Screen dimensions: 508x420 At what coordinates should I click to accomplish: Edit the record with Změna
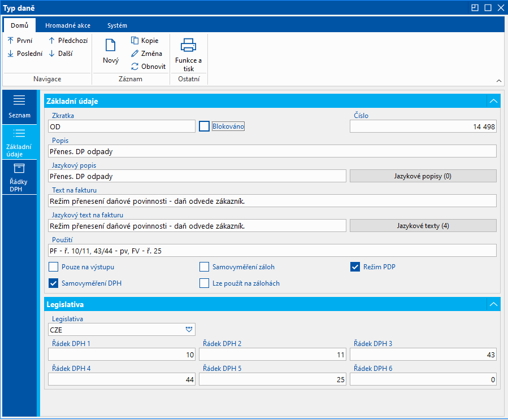[x=146, y=54]
